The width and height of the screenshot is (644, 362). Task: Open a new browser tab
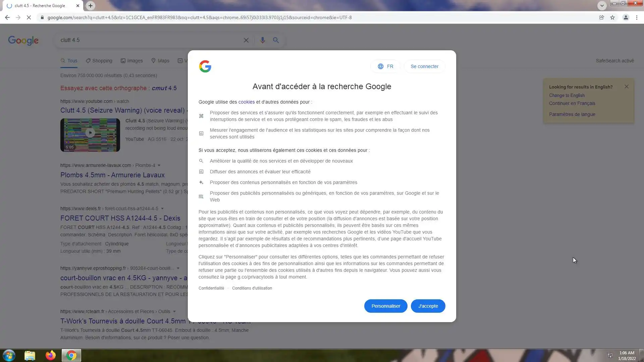coord(90,6)
